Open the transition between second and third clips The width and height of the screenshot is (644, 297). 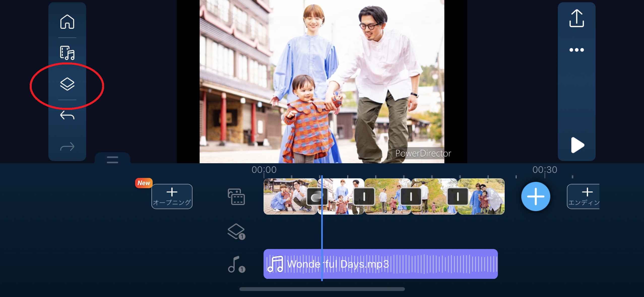[x=364, y=196]
